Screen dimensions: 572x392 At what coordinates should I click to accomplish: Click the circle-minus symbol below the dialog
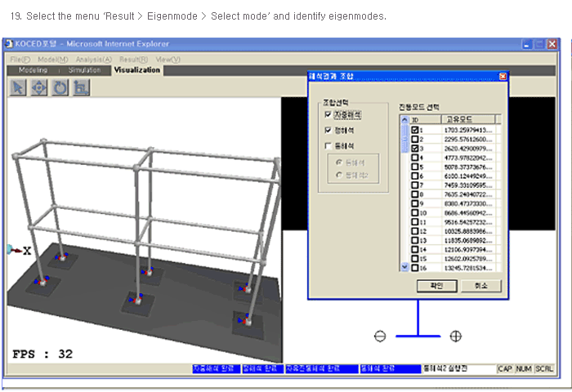point(380,336)
